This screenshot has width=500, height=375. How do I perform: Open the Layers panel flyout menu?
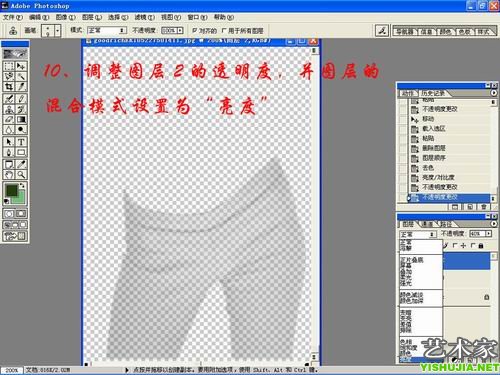coord(494,224)
